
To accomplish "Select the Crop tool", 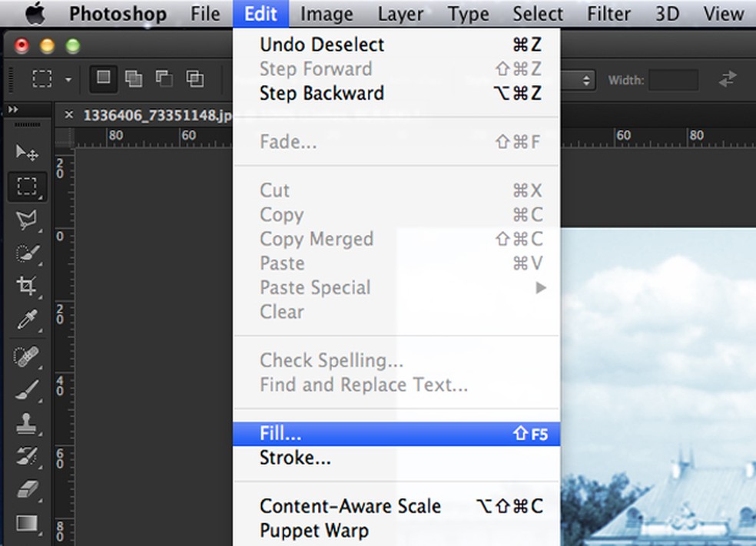I will (x=27, y=286).
